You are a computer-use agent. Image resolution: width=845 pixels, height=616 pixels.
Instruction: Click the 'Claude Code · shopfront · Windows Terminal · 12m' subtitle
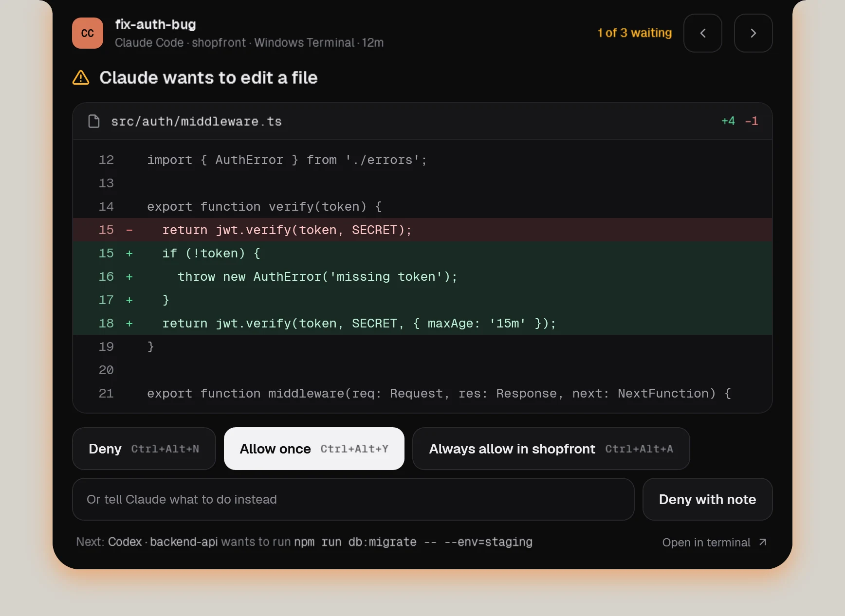pyautogui.click(x=249, y=43)
